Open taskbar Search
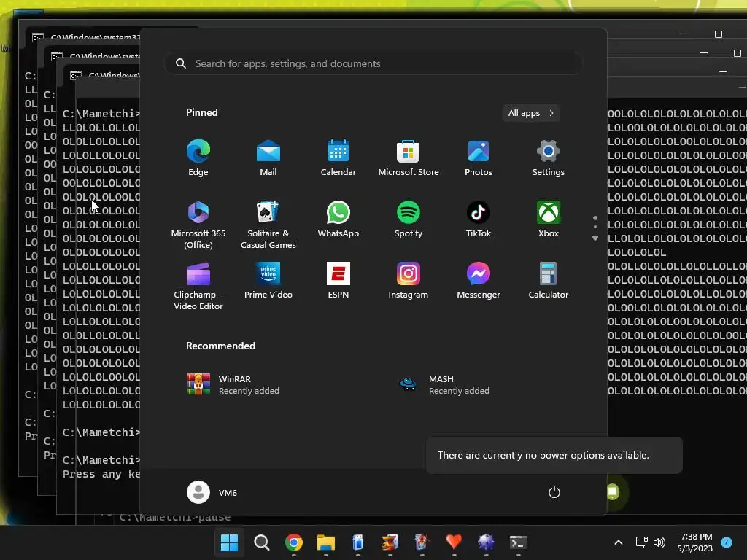Screen dimensions: 747x560 [262, 542]
